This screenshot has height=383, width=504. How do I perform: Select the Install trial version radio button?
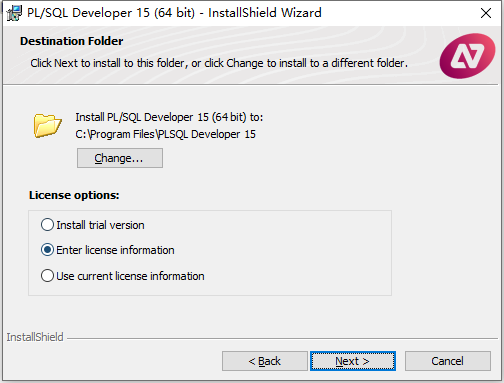[x=47, y=225]
